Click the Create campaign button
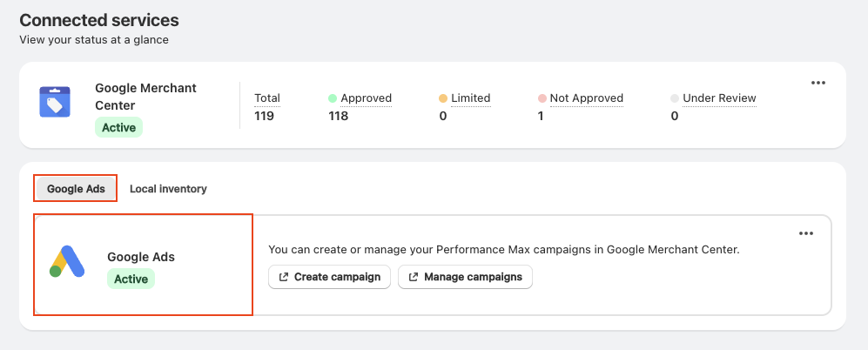The width and height of the screenshot is (868, 350). (x=329, y=277)
